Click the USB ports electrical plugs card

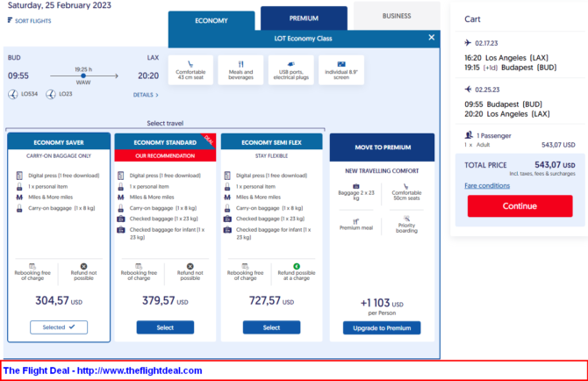(x=291, y=70)
